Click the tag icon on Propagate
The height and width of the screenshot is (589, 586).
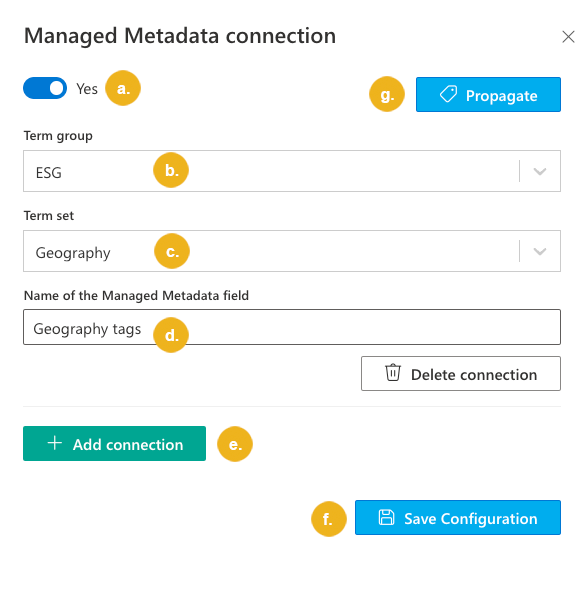click(x=448, y=94)
